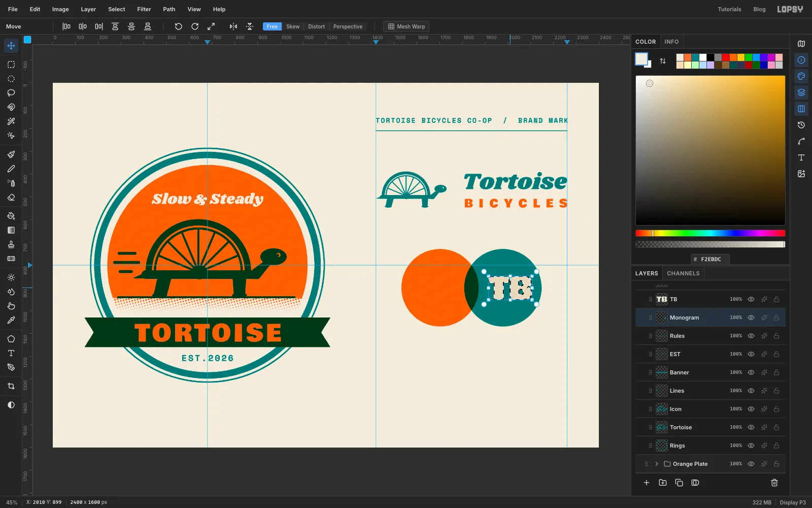The width and height of the screenshot is (812, 508).
Task: Select the Magic Wand tool
Action: [x=11, y=121]
